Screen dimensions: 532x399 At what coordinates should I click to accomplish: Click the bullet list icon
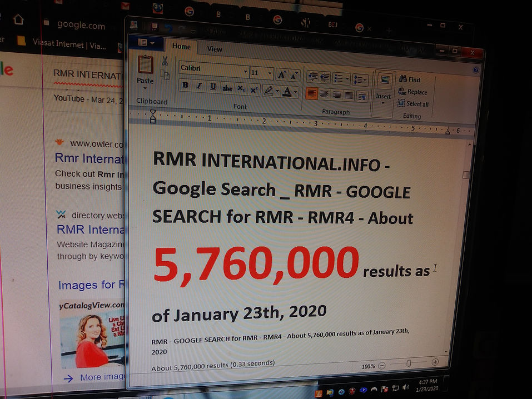pyautogui.click(x=339, y=78)
